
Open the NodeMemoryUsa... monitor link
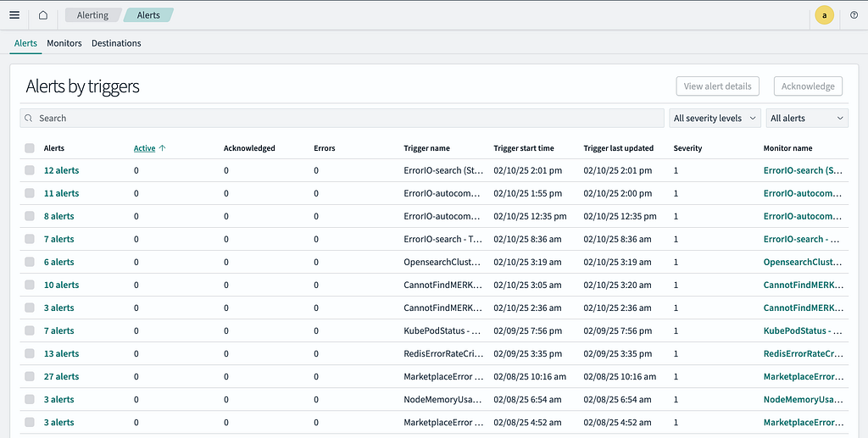coord(803,399)
